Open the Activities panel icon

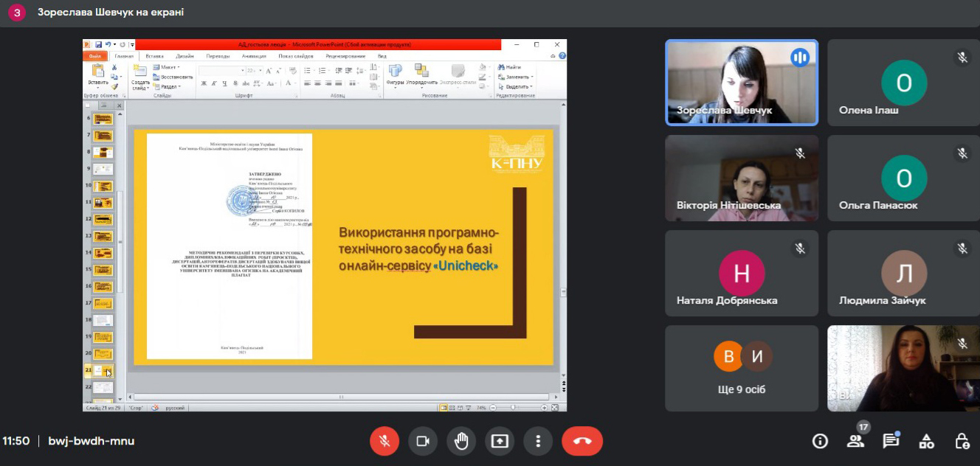[926, 441]
